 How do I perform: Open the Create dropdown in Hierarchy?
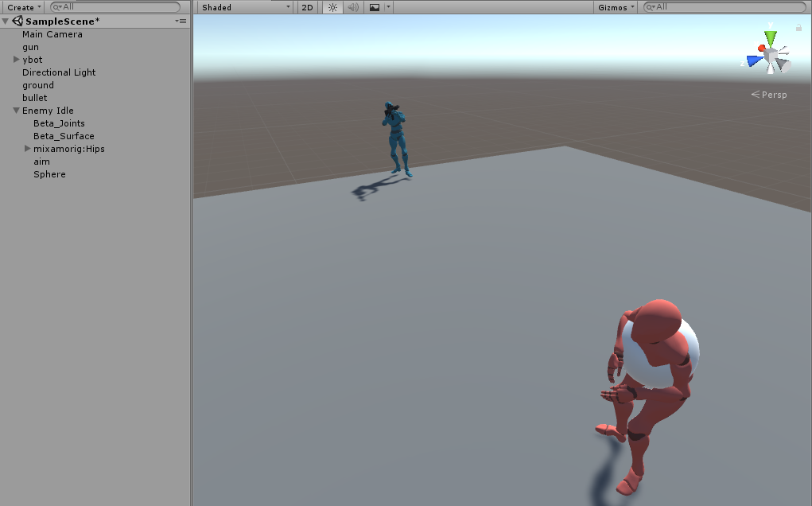24,7
